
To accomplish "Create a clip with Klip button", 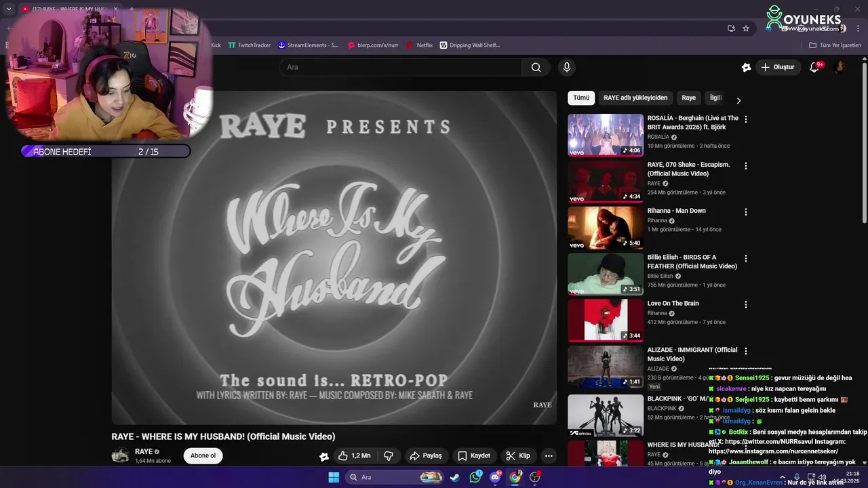I will coord(518,455).
